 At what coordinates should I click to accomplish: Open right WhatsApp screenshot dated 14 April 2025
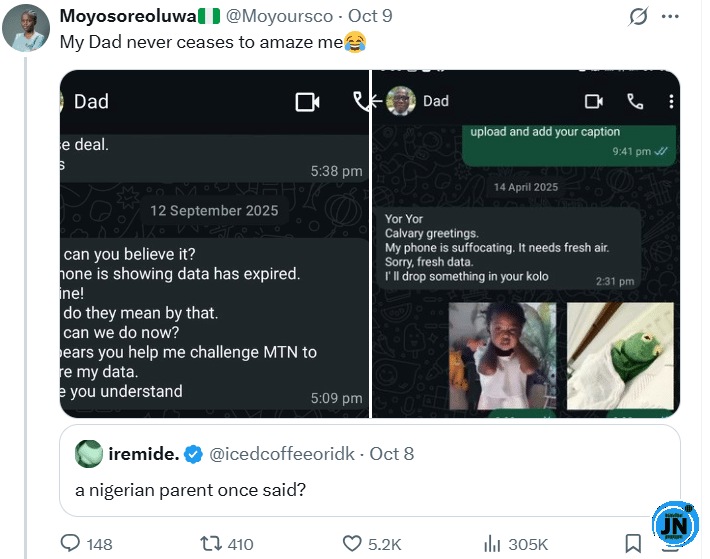pos(526,243)
